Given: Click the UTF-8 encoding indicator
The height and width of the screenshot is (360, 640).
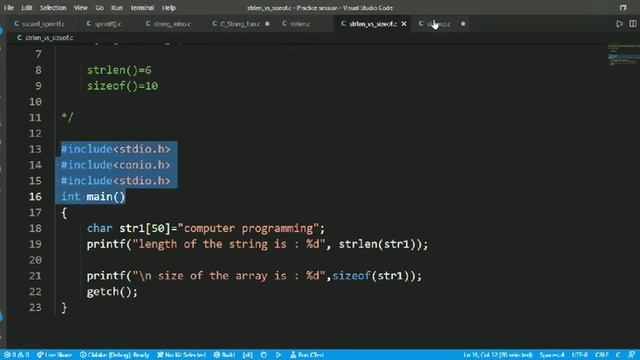Looking at the screenshot, I should [x=580, y=355].
